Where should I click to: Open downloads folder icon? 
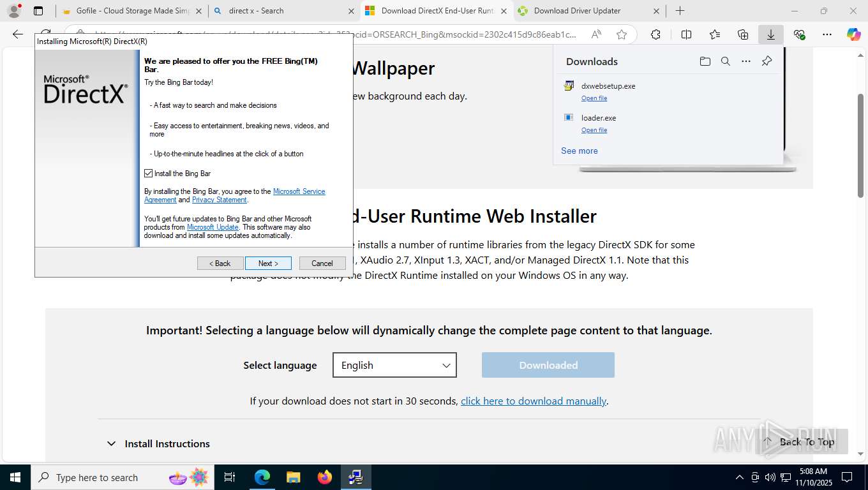[705, 61]
